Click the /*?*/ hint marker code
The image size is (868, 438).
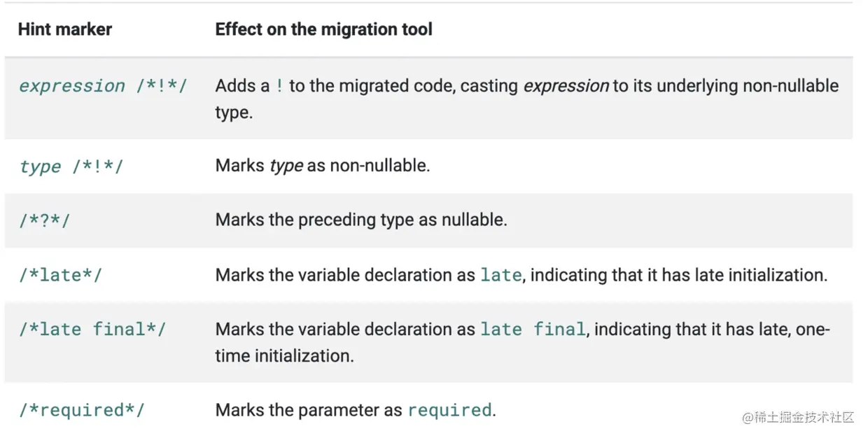[x=45, y=220]
